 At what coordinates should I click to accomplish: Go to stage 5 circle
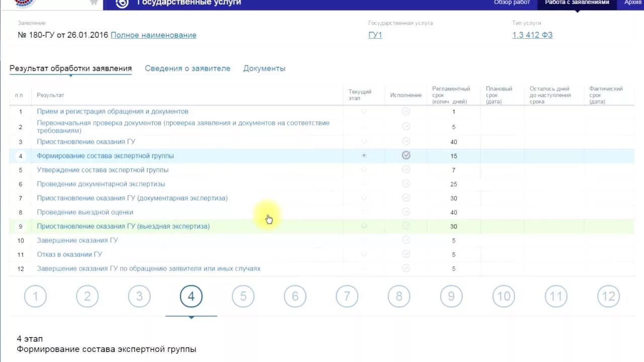click(243, 297)
